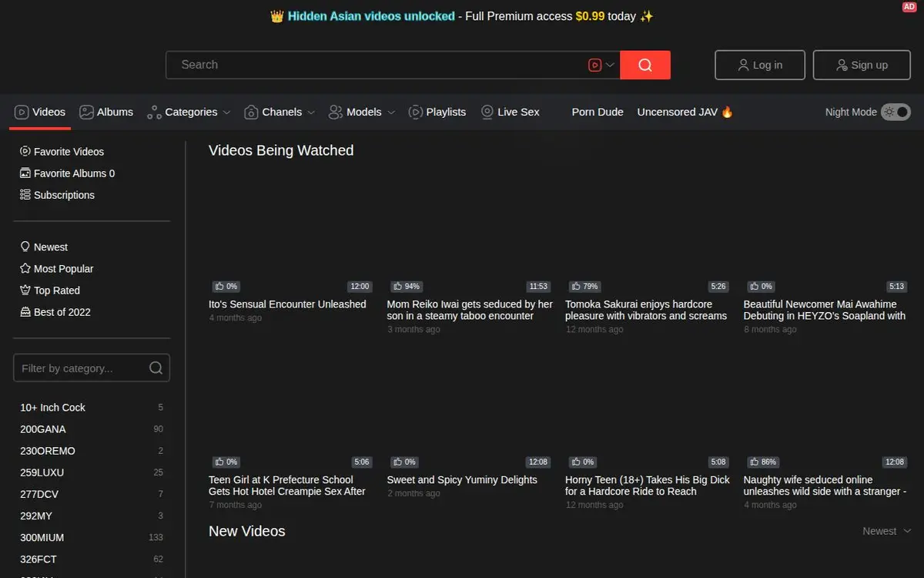The image size is (924, 578).
Task: Click thumbs-up rating on Sweet and Spicy Yuminy
Action: tap(404, 462)
